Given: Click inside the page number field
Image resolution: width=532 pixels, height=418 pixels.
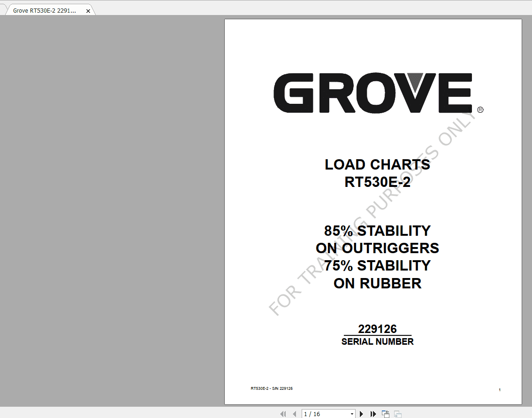Looking at the screenshot, I should coord(319,414).
